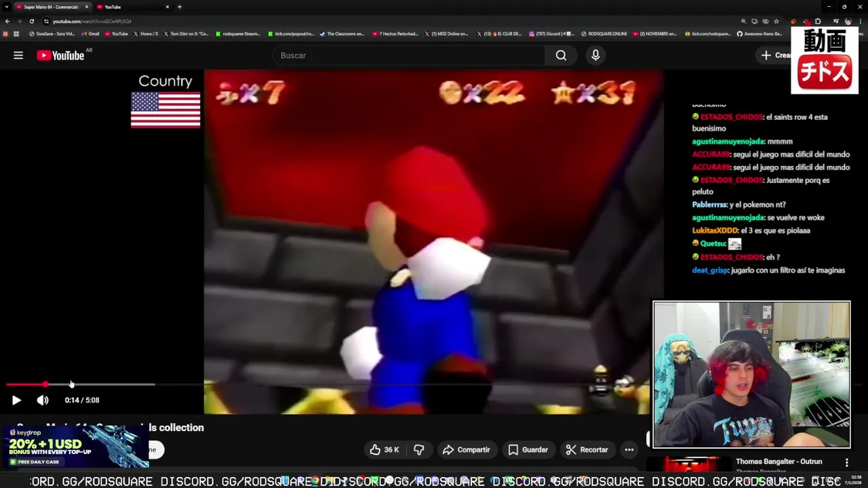Go to the YouTube home logo
Viewport: 868px width, 488px height.
point(60,56)
